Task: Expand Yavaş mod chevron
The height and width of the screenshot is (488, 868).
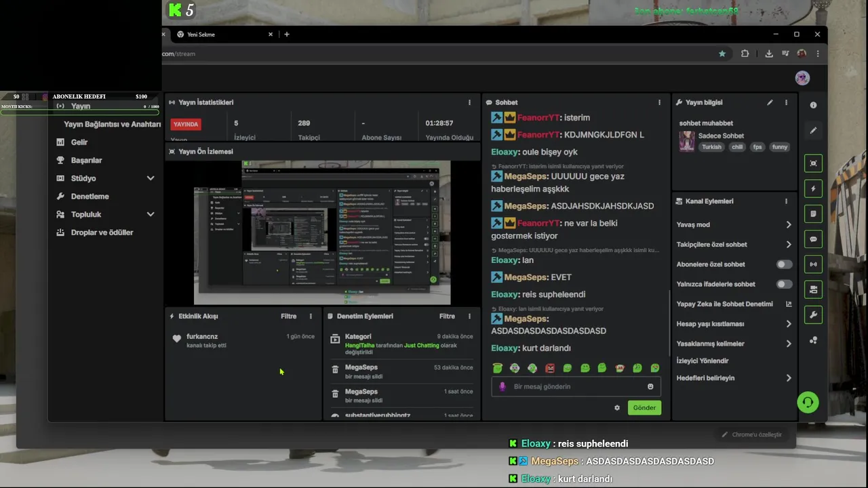Action: click(789, 224)
